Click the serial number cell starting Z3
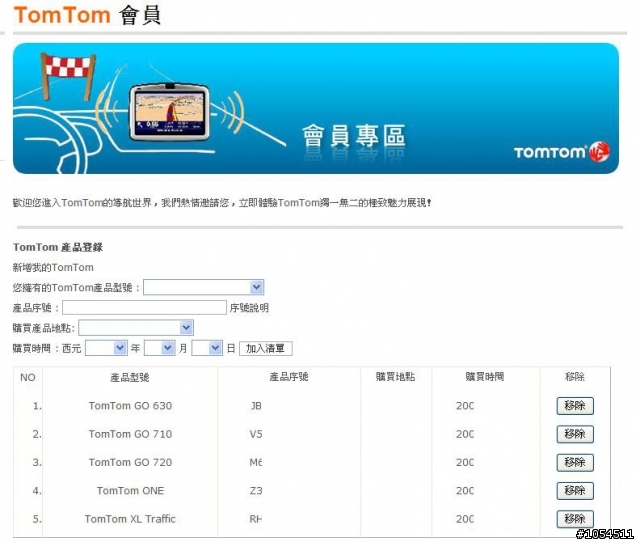Screen dimensions: 640x542 [x=256, y=491]
